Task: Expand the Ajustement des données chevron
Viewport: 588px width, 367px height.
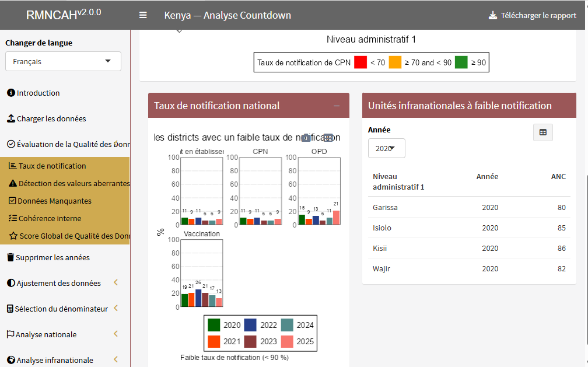Action: (116, 282)
